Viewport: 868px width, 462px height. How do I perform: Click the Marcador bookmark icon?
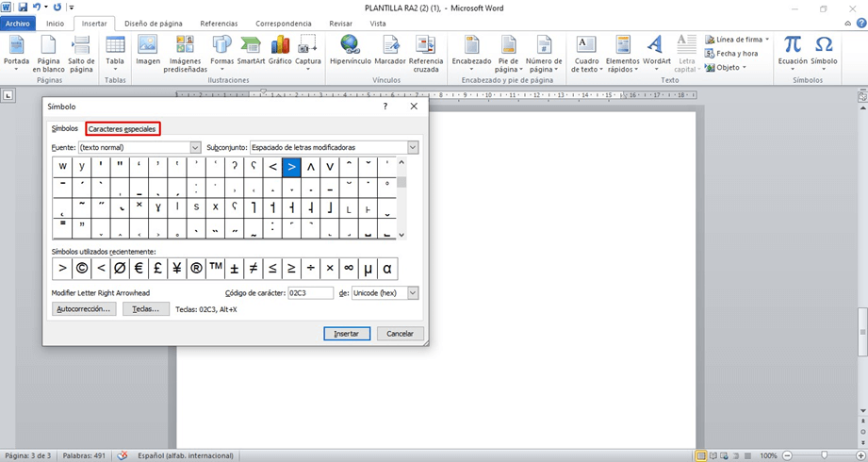click(x=390, y=44)
